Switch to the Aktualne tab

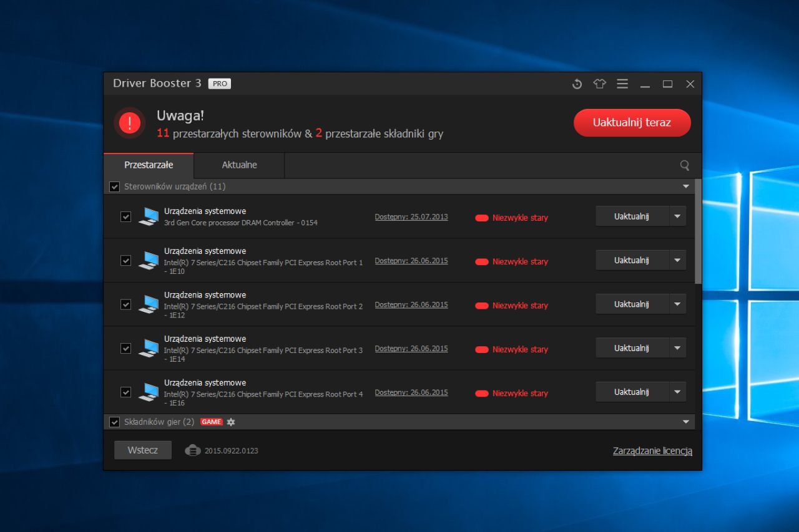(239, 165)
